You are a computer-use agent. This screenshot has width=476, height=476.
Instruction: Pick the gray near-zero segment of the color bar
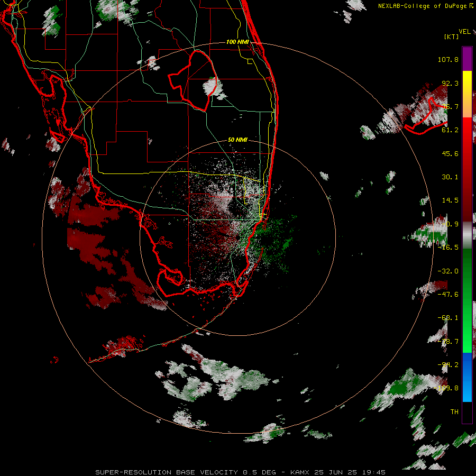[x=467, y=235]
